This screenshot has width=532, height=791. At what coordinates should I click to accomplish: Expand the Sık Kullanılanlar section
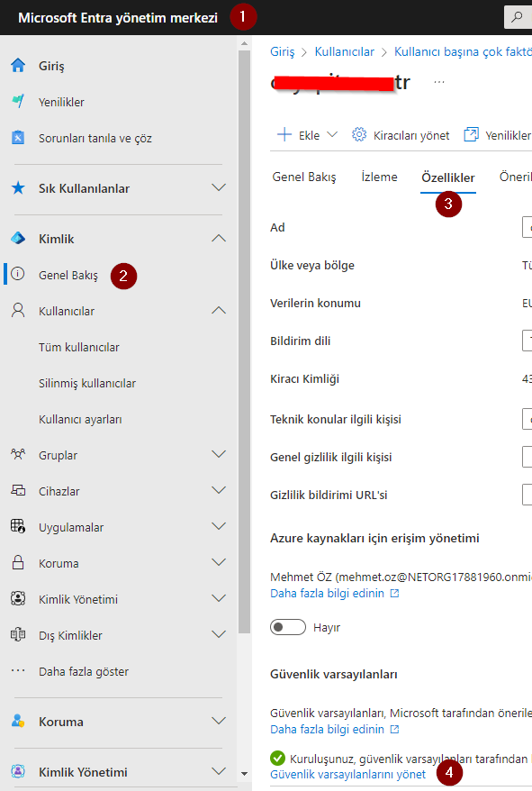point(219,187)
